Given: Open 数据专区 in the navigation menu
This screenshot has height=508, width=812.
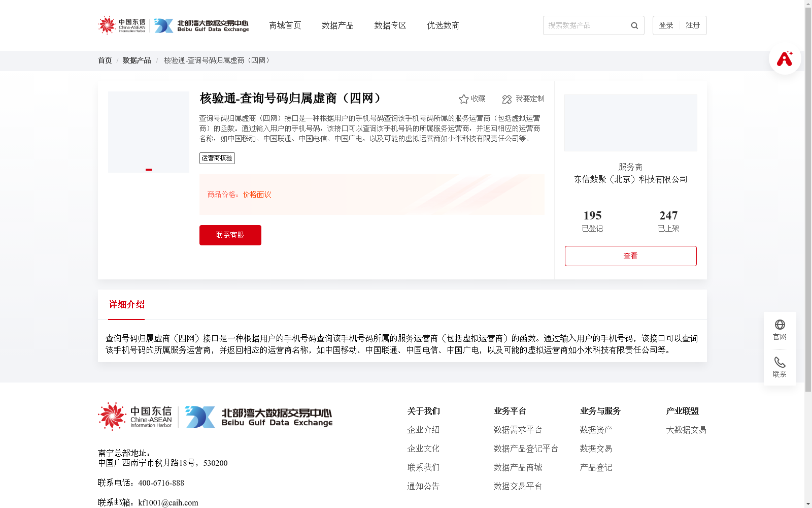Looking at the screenshot, I should (390, 25).
